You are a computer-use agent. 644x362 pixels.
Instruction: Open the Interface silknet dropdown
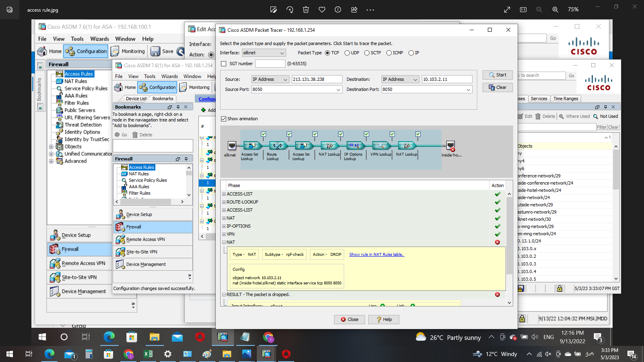282,53
